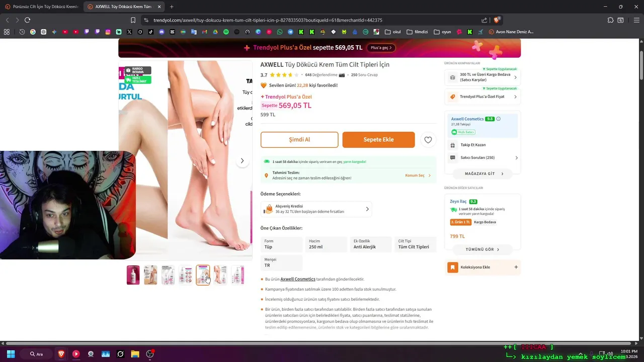Select the second product thumbnail image
Viewport: 644px width, 362px height.
click(x=150, y=275)
